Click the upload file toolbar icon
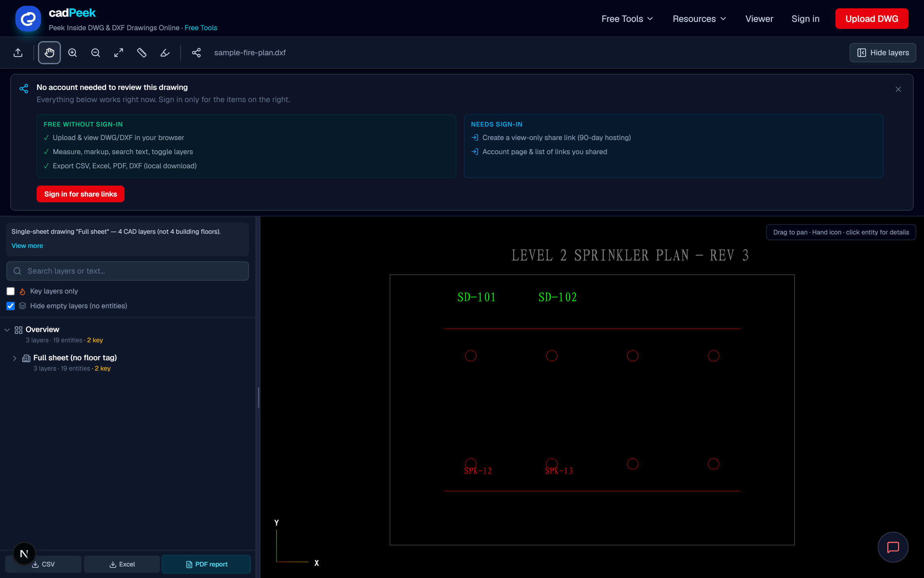This screenshot has width=924, height=578. (x=18, y=53)
